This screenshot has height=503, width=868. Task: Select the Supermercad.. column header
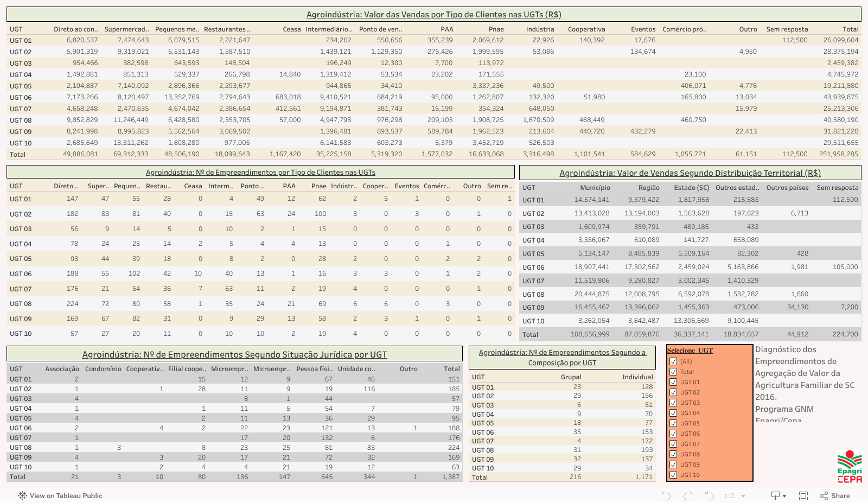pyautogui.click(x=126, y=29)
